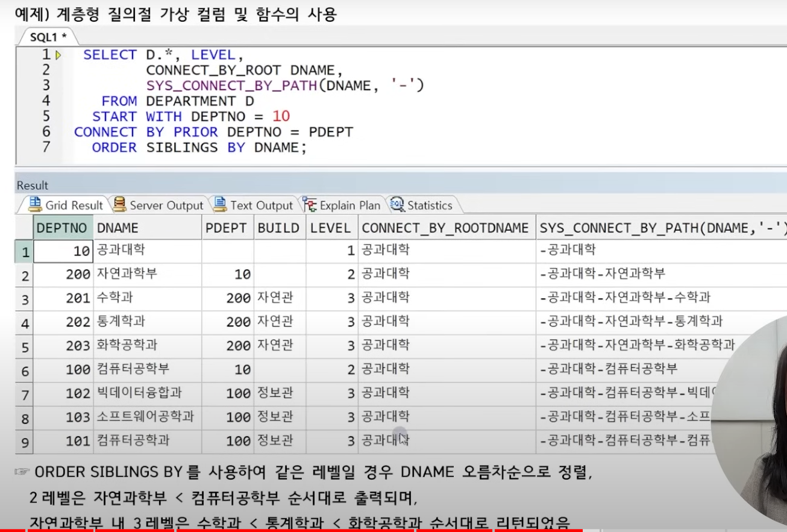Sort by the DNAME column header
787x532 pixels.
tap(148, 228)
